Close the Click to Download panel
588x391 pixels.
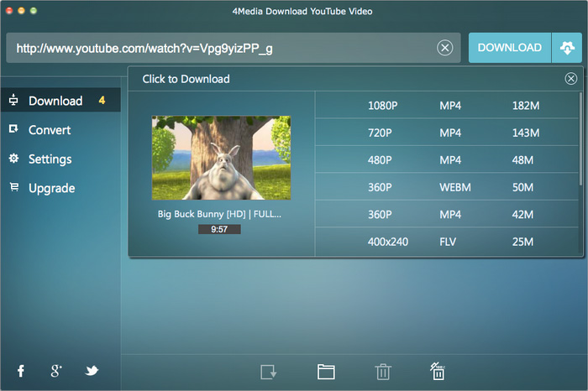[571, 79]
